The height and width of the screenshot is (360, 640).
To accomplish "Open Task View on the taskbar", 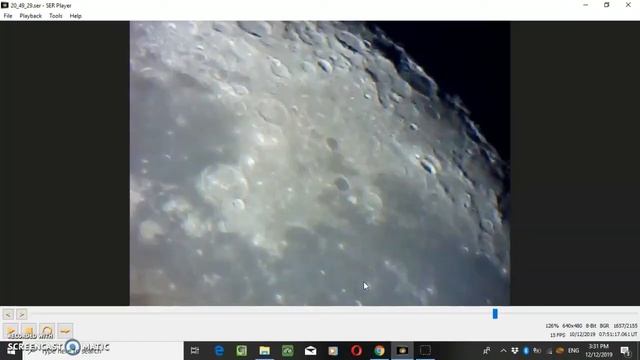I will pyautogui.click(x=195, y=350).
